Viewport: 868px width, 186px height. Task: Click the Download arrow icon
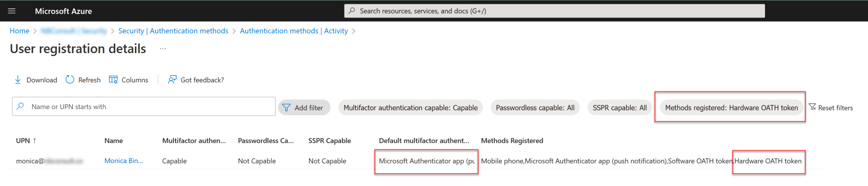[18, 79]
